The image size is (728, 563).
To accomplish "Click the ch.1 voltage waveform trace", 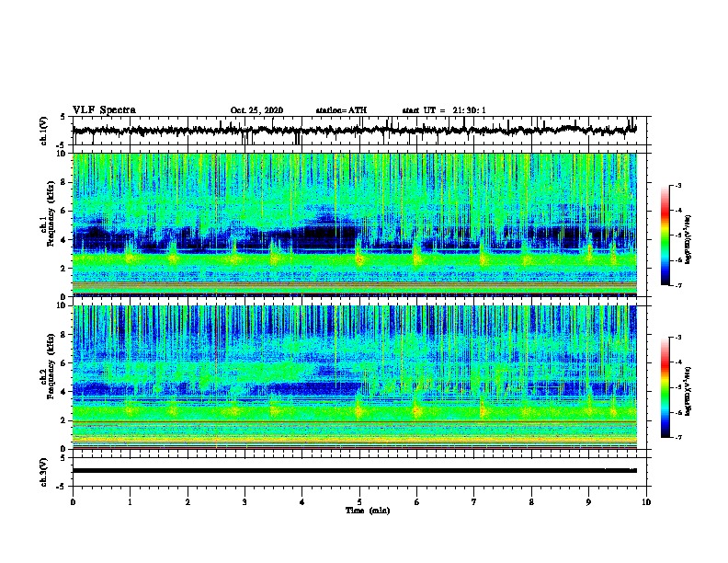I will [354, 130].
